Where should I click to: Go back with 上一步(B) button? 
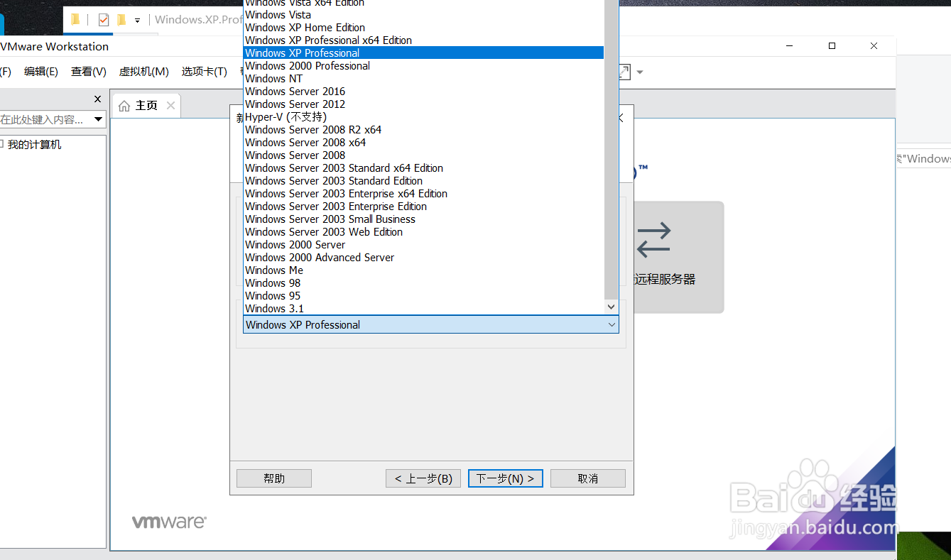pyautogui.click(x=423, y=478)
